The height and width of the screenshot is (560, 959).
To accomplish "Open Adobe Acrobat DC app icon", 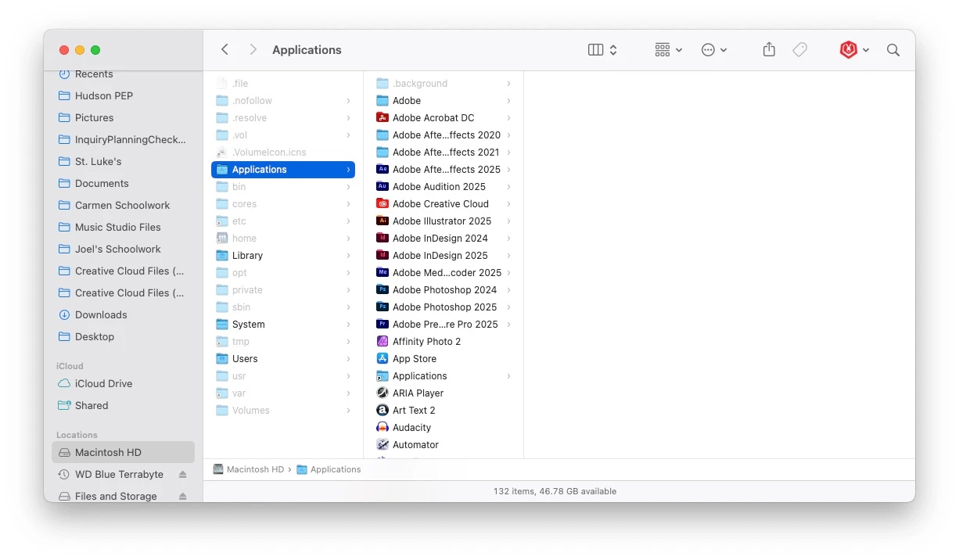I will (383, 117).
